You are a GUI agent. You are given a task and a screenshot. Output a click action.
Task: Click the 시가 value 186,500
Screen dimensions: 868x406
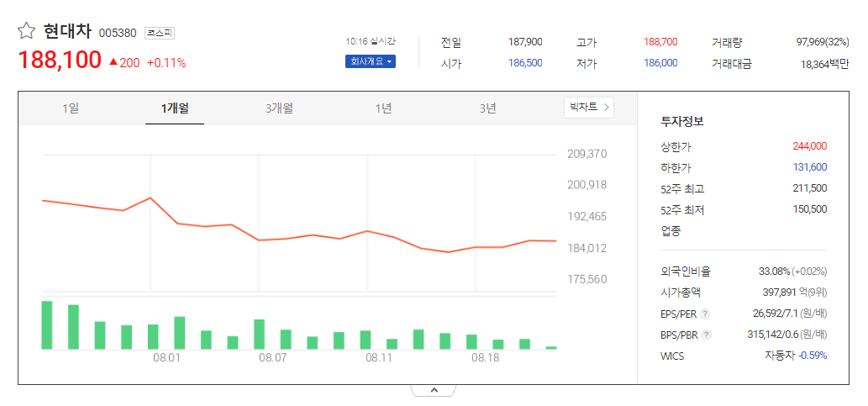525,63
